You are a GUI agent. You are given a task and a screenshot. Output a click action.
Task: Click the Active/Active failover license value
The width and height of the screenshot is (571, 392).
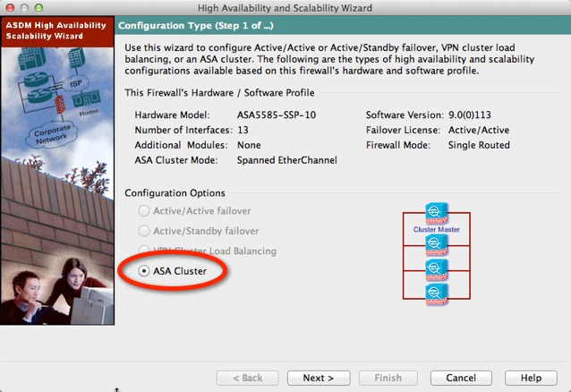479,130
